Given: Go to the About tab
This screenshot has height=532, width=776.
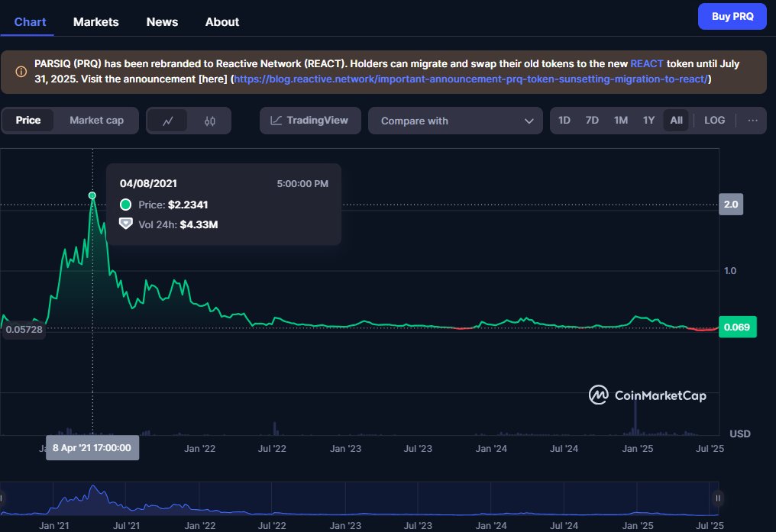Looking at the screenshot, I should (x=222, y=22).
